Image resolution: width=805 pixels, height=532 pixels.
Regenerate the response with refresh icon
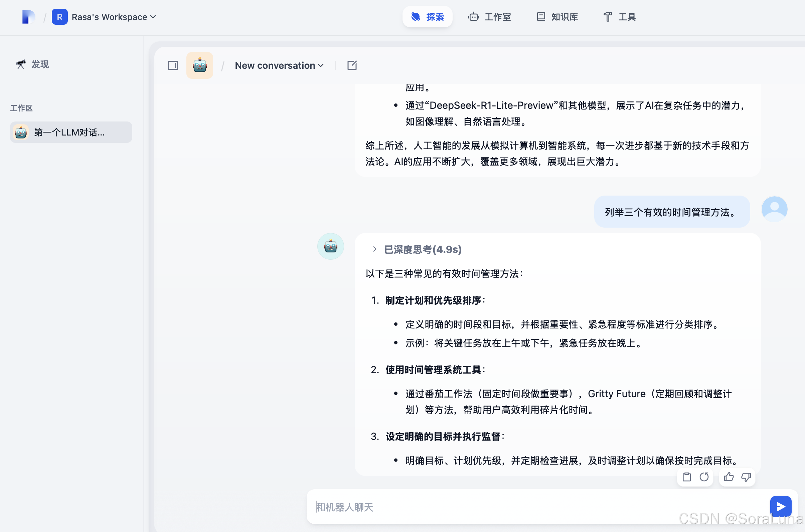pyautogui.click(x=704, y=477)
